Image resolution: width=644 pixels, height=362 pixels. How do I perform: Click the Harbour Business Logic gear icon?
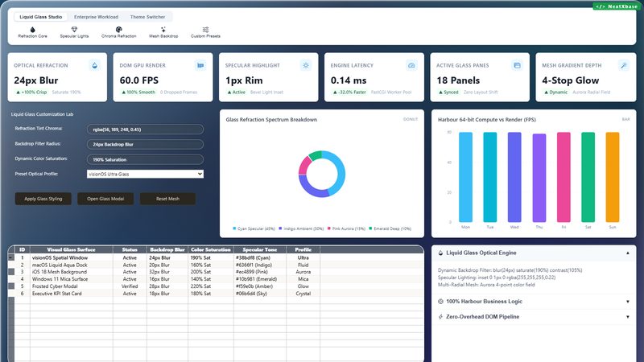(440, 301)
